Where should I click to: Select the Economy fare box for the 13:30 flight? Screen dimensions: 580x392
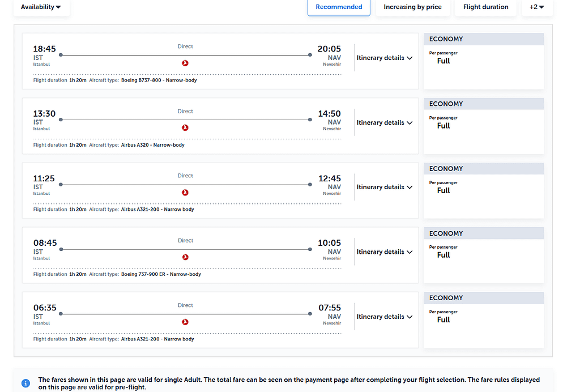pos(484,126)
